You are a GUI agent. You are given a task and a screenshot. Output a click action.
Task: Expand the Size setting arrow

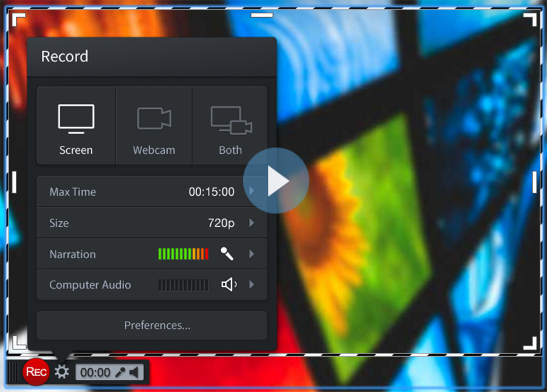[252, 223]
